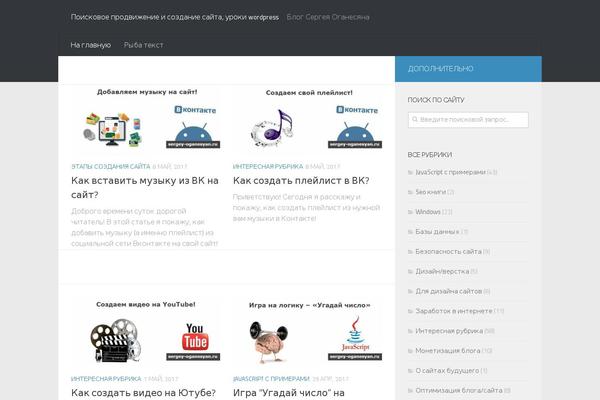600x400 pixels.
Task: Focus the site search input field
Action: [x=468, y=120]
